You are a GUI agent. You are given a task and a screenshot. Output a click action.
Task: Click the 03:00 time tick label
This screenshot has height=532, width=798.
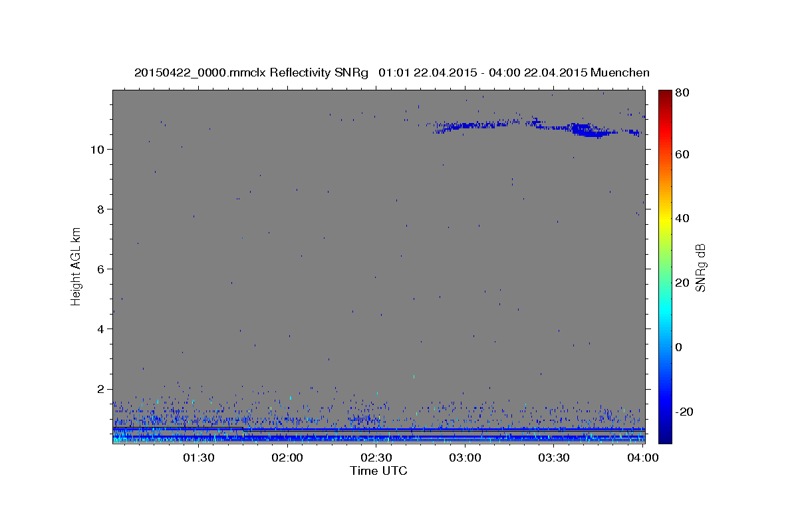[465, 458]
